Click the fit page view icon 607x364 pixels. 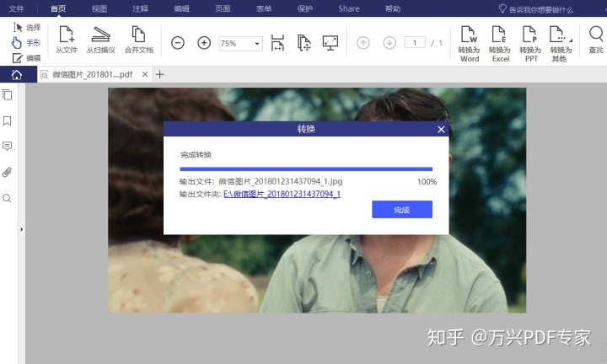(303, 42)
